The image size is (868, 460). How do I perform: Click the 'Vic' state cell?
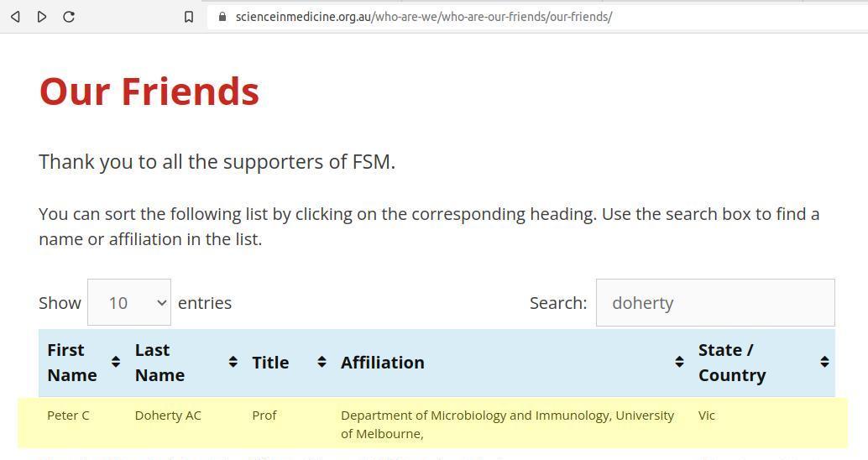point(707,416)
